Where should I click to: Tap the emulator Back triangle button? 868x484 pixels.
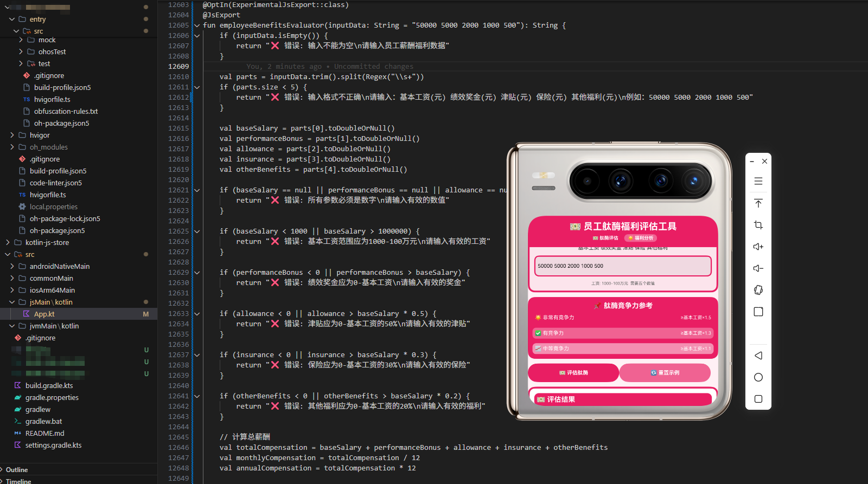tap(758, 356)
